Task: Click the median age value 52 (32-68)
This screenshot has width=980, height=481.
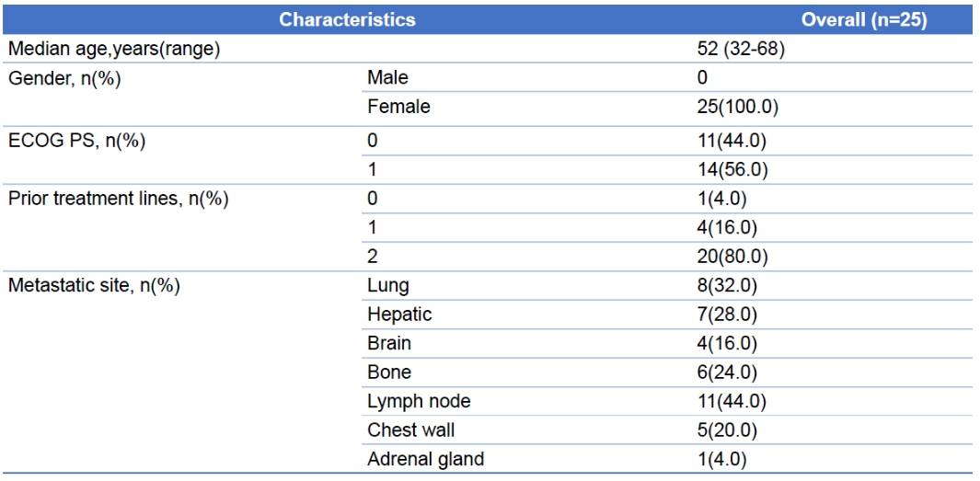Action: [741, 49]
